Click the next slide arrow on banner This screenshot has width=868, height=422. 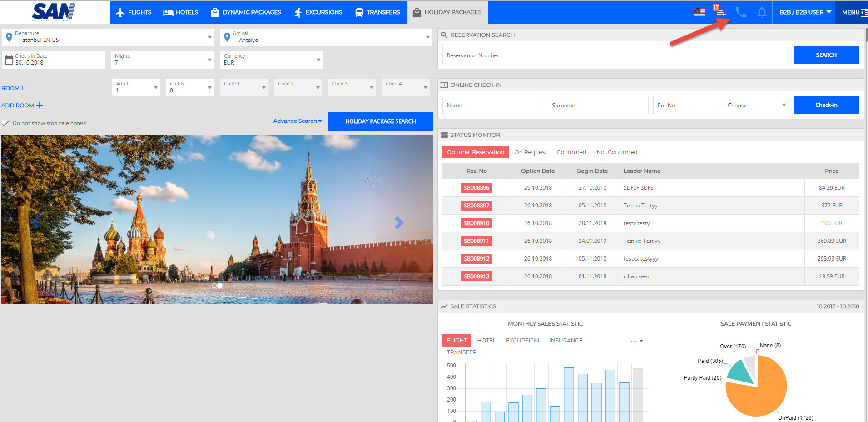399,222
